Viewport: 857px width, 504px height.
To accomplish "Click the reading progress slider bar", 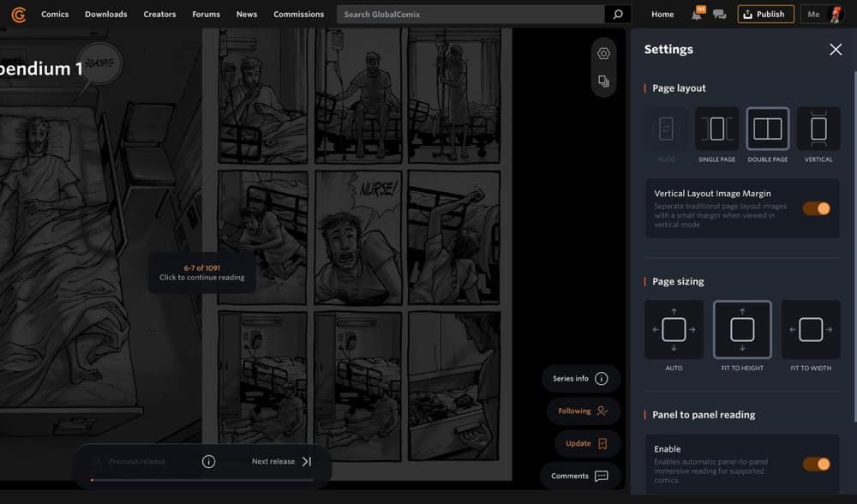I will point(202,480).
